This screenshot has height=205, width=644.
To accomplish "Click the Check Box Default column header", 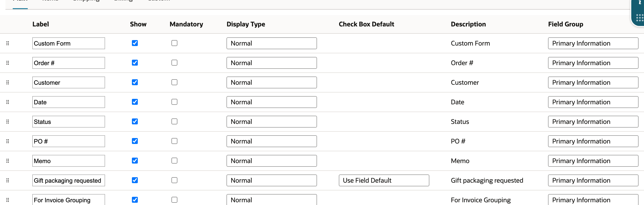I will tap(366, 24).
